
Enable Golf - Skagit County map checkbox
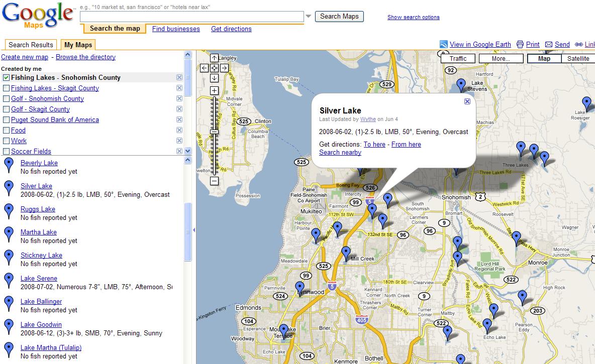coord(7,109)
